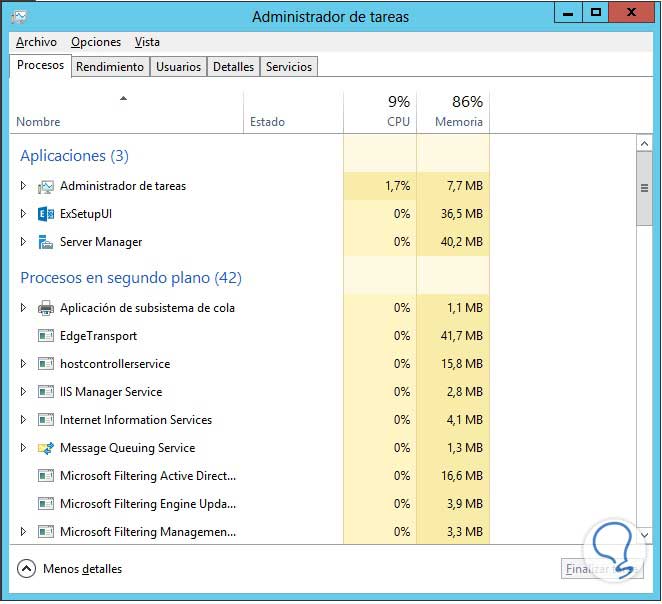Switch to the Servicios tab
Image resolution: width=662 pixels, height=604 pixels.
pyautogui.click(x=289, y=67)
